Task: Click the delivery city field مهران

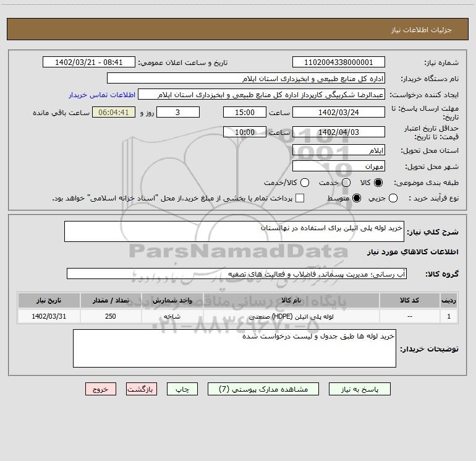Action: [x=339, y=166]
